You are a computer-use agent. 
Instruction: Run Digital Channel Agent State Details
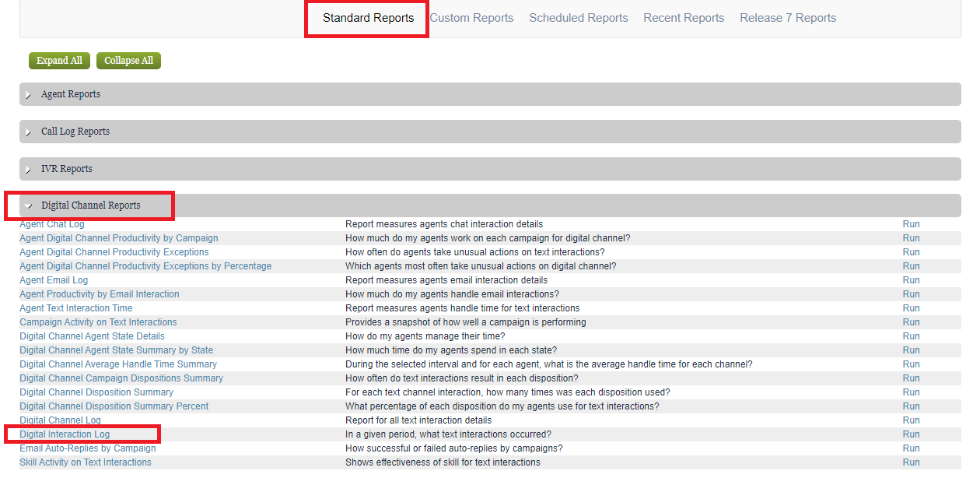[911, 336]
